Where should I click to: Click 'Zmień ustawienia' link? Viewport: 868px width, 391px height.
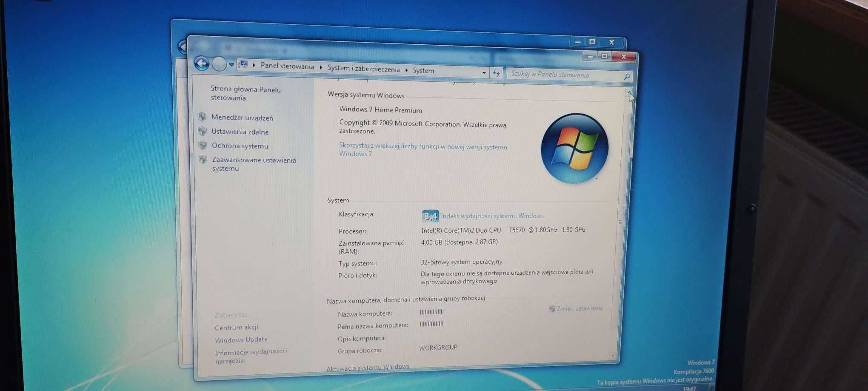tap(580, 308)
